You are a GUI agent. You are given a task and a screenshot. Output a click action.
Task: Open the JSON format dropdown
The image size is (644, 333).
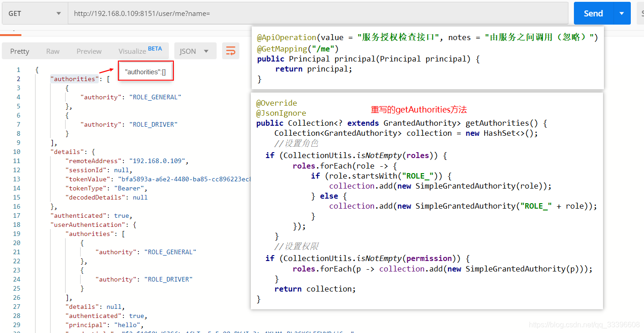tap(195, 51)
